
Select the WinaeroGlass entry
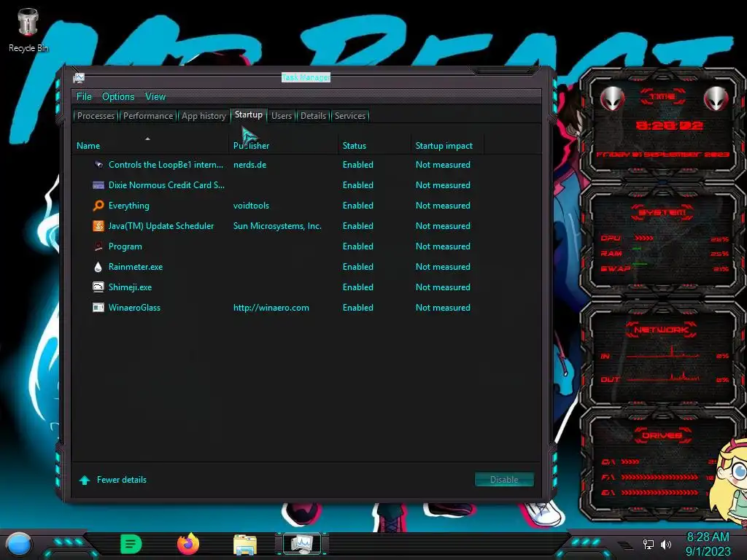[134, 308]
